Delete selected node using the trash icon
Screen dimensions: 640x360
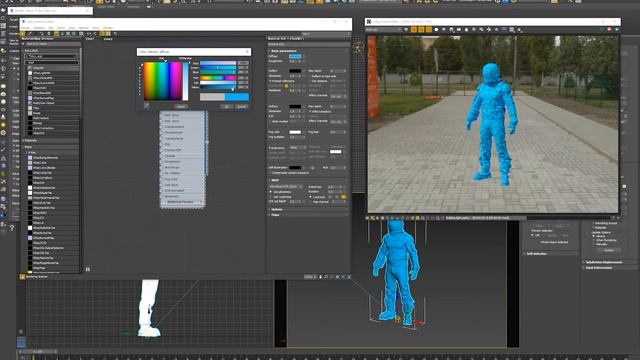49,33
